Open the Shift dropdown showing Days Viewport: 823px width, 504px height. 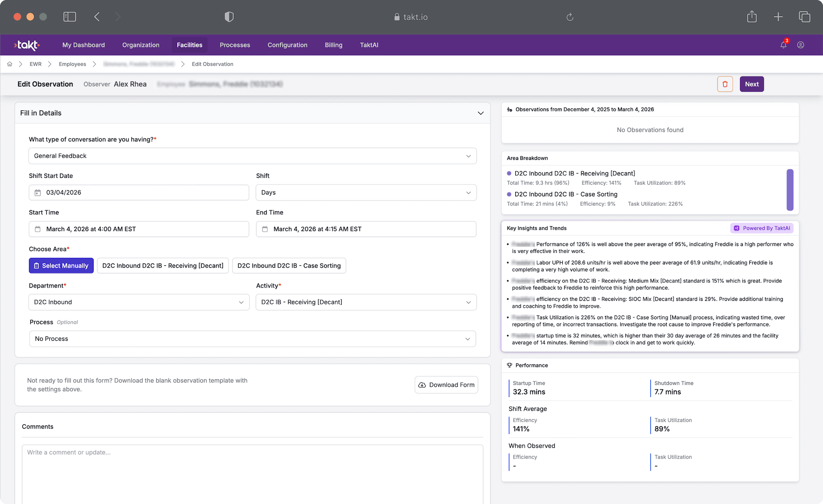(x=366, y=192)
